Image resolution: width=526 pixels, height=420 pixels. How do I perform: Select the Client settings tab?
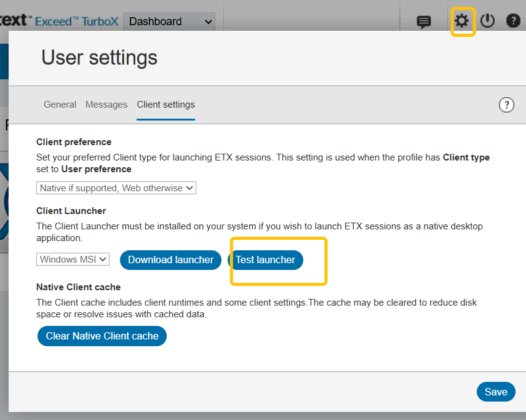point(165,105)
